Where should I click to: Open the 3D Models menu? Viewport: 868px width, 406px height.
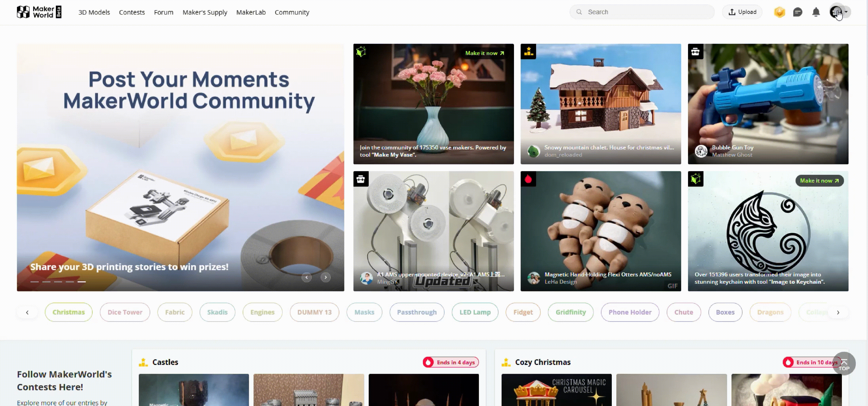tap(94, 12)
